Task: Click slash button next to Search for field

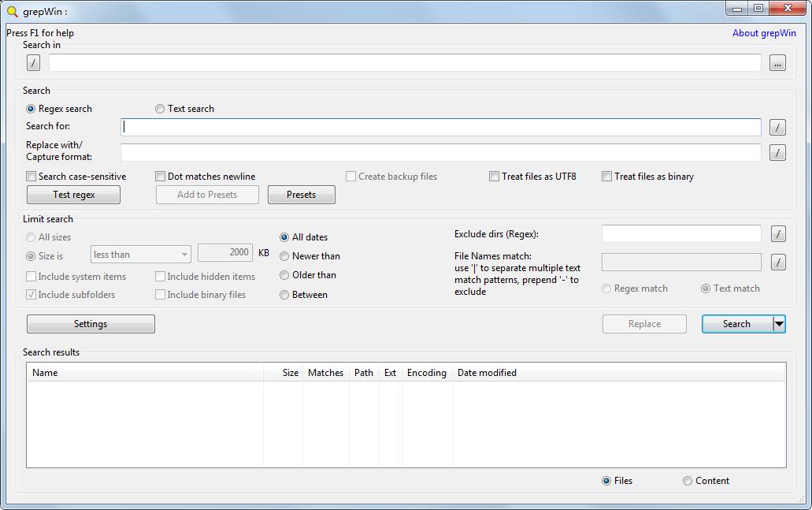Action: 777,127
